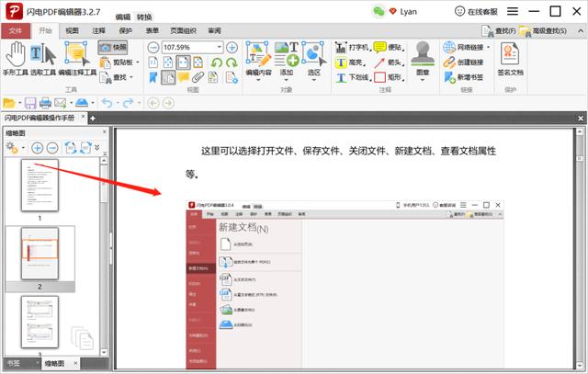The image size is (588, 374).
Task: Open the hamburger menu in title bar
Action: point(513,12)
